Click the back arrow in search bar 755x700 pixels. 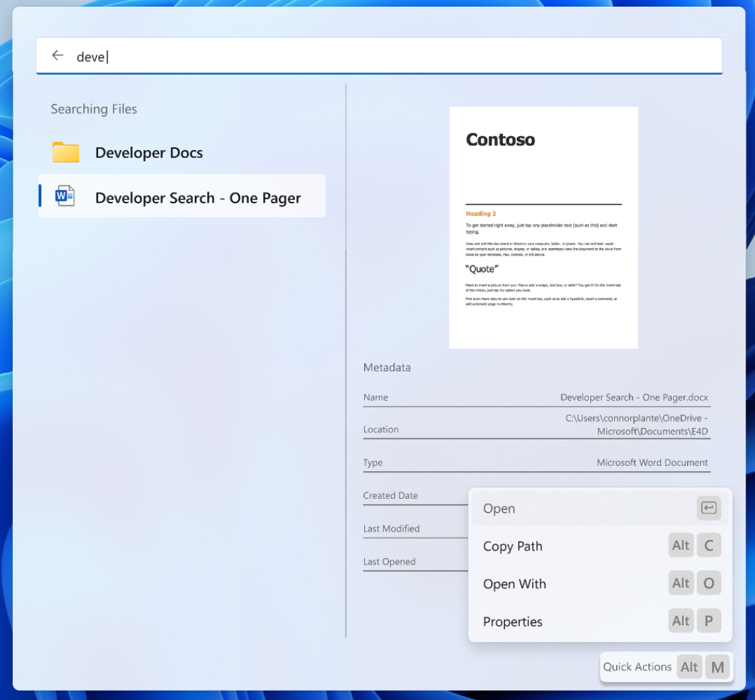tap(58, 56)
